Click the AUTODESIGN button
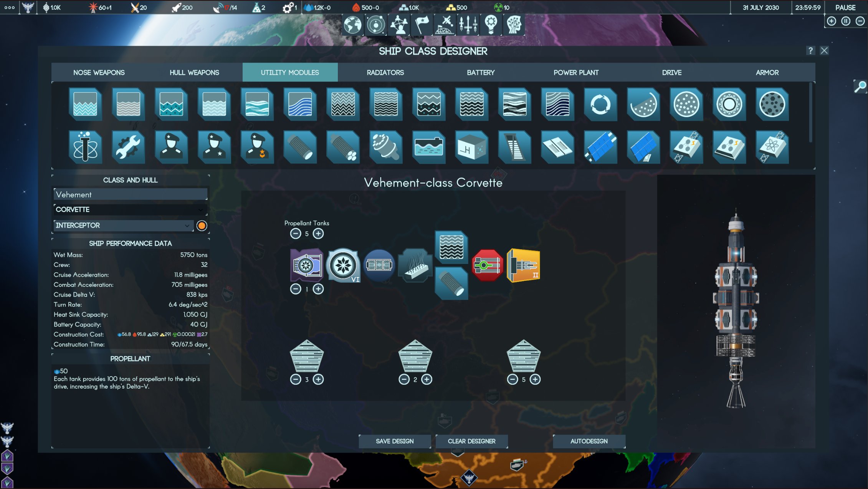 589,441
